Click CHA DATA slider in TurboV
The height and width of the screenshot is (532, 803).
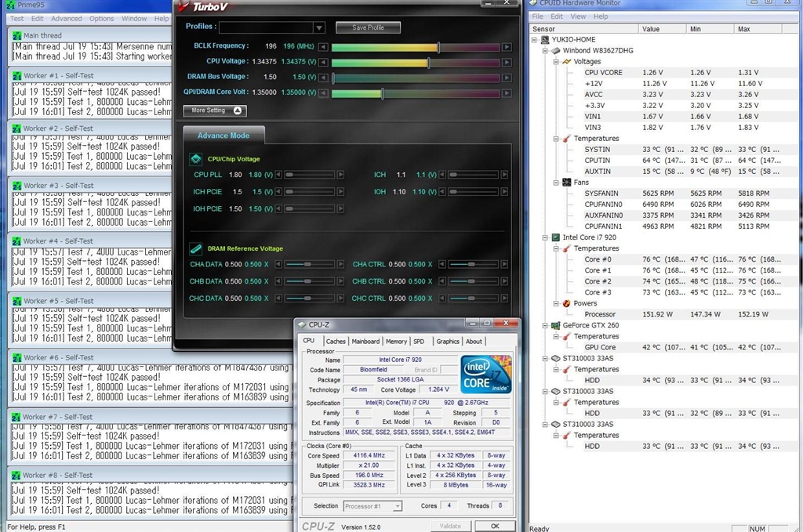pos(309,265)
